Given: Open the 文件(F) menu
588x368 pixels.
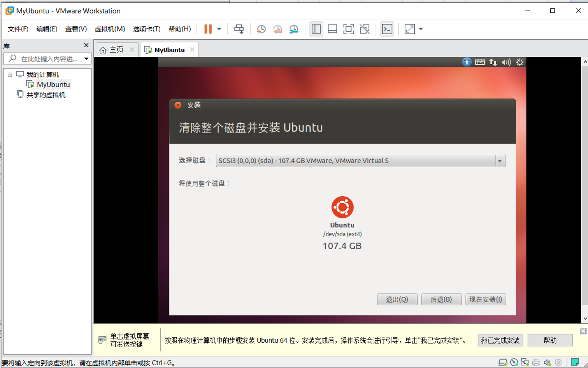Looking at the screenshot, I should tap(18, 29).
